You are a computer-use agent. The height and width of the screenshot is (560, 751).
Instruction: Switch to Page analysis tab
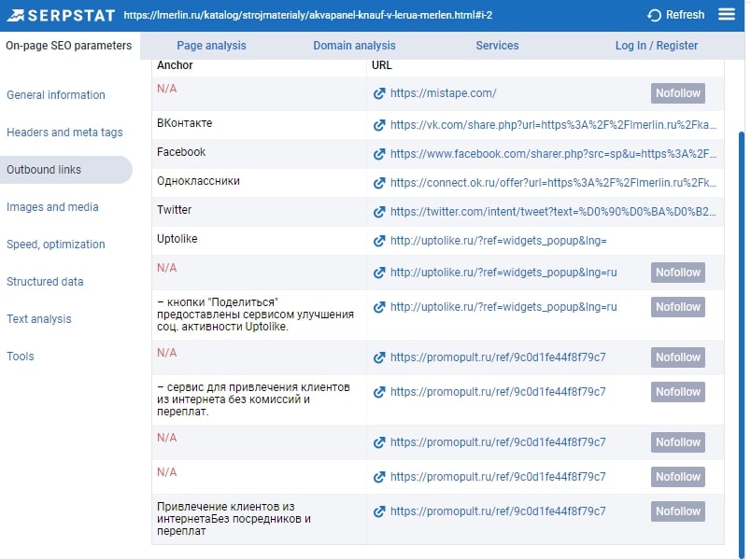[x=211, y=46]
